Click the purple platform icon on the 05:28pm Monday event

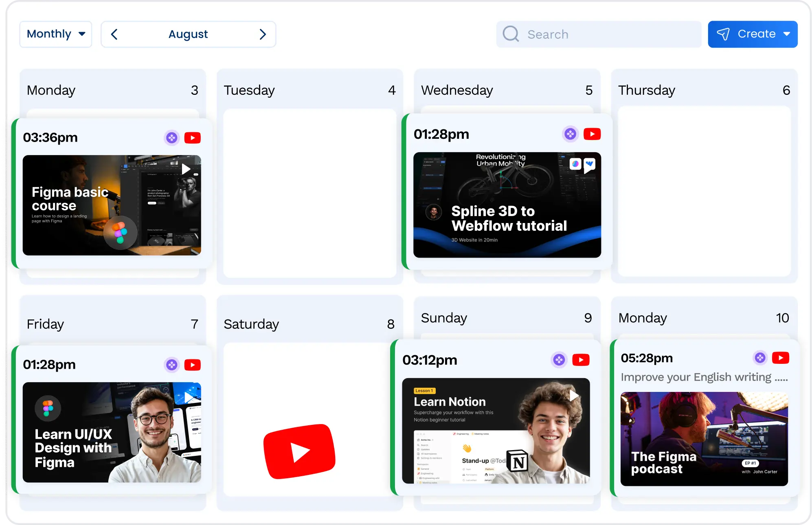tap(760, 358)
